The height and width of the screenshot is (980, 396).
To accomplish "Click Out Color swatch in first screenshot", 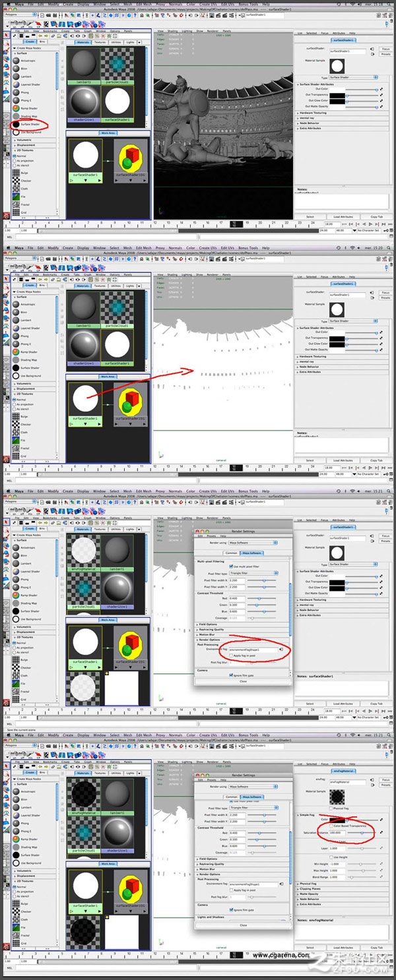I will (x=337, y=90).
